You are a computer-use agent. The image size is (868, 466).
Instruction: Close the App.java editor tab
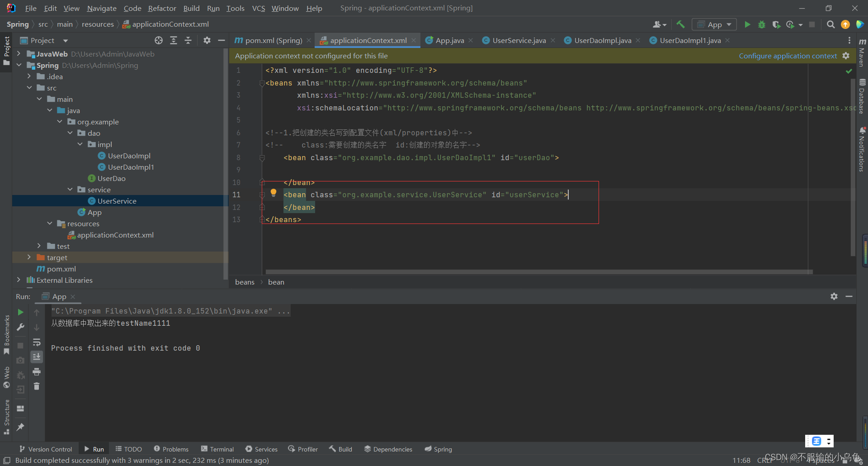click(471, 40)
